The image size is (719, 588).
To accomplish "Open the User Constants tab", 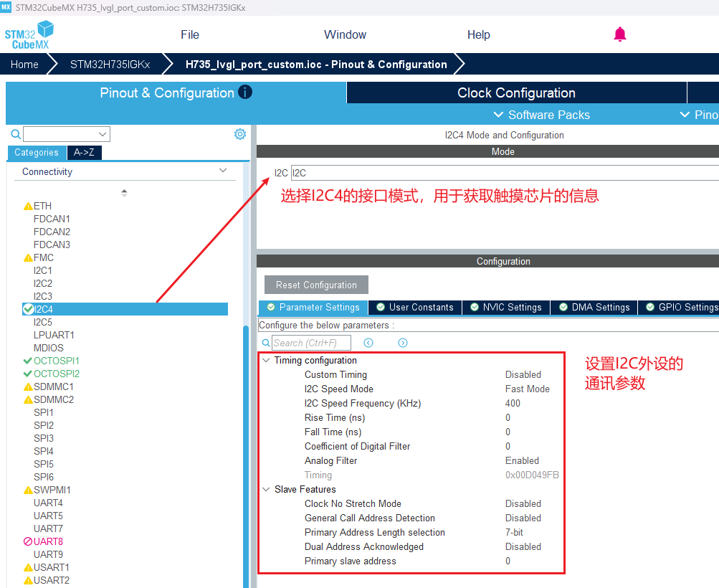I will (x=415, y=308).
